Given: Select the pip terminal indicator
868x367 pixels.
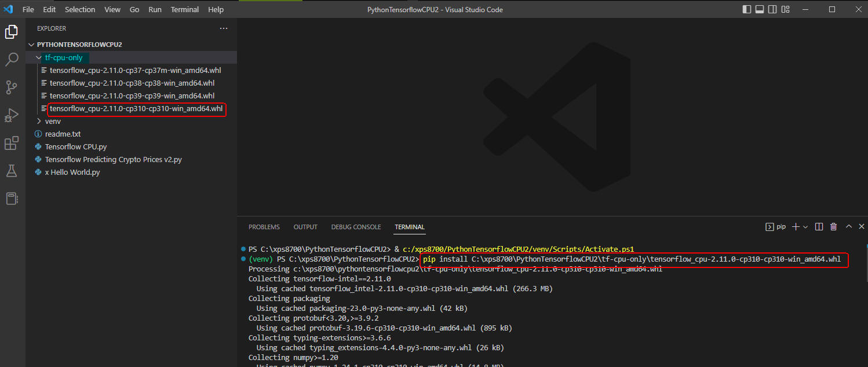Looking at the screenshot, I should tap(776, 227).
